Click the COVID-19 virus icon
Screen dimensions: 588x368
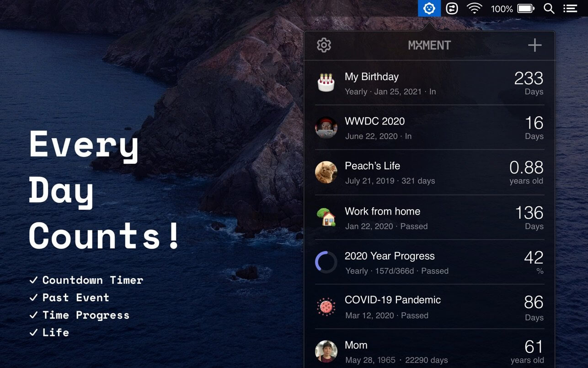[326, 306]
